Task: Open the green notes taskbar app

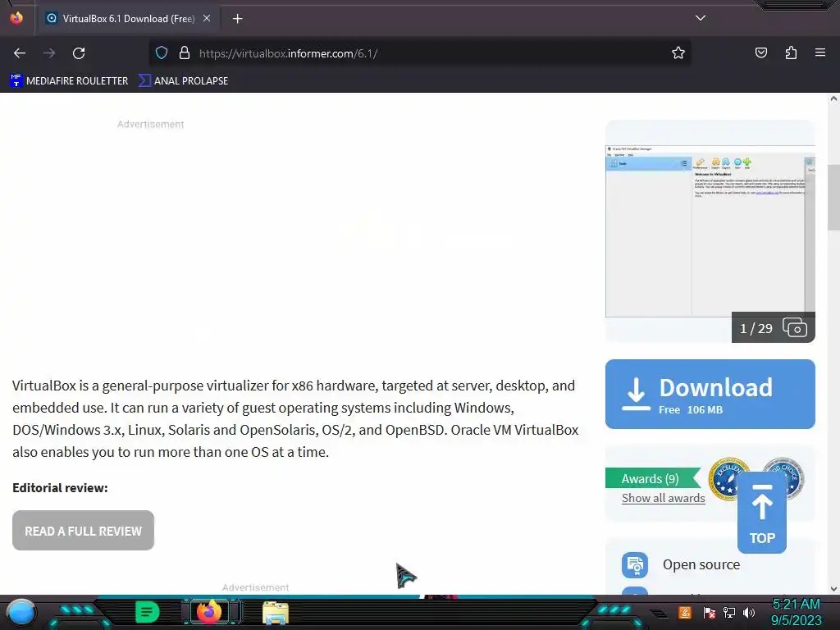Action: [x=148, y=612]
